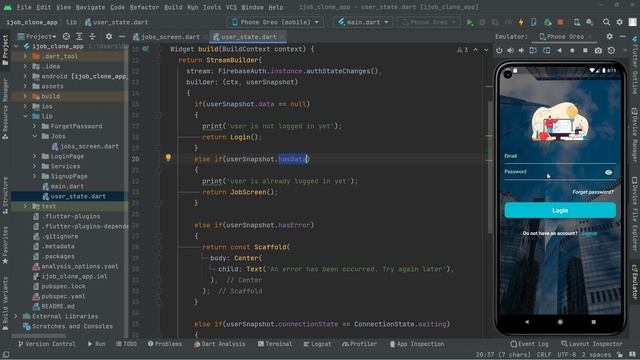Click emulator toolbar Overview square icon
This screenshot has width=640, height=360.
(x=585, y=51)
